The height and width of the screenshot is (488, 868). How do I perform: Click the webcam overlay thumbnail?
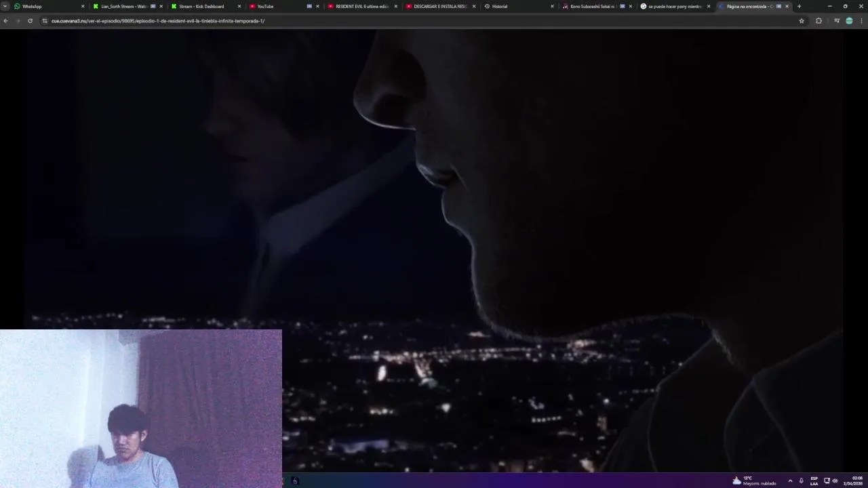tap(141, 409)
